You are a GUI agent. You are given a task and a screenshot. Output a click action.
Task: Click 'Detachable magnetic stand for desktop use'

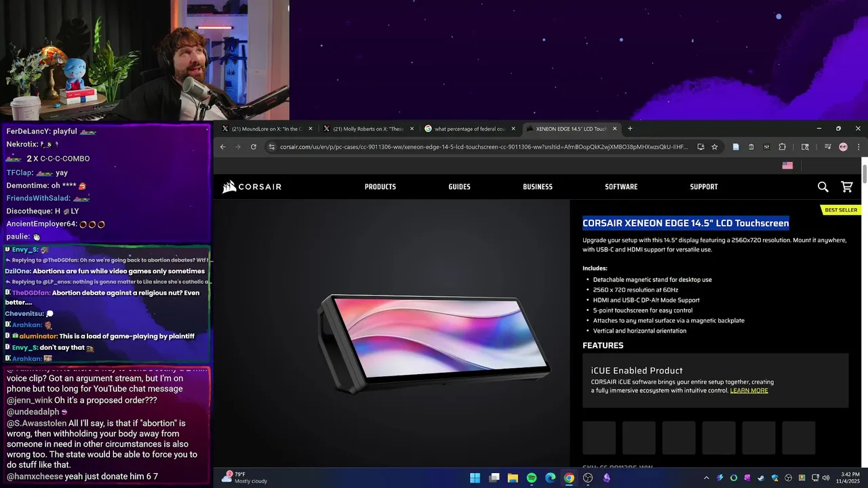coord(652,280)
